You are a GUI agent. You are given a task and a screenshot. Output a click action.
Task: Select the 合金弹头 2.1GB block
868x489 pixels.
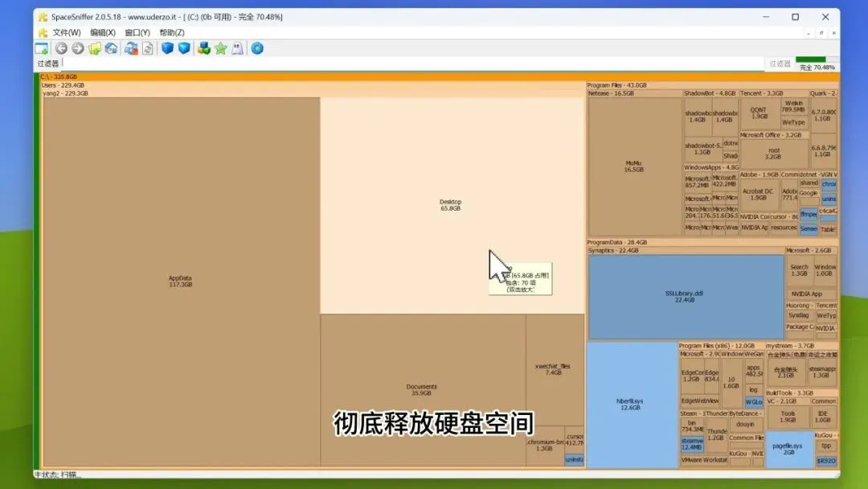[x=785, y=372]
